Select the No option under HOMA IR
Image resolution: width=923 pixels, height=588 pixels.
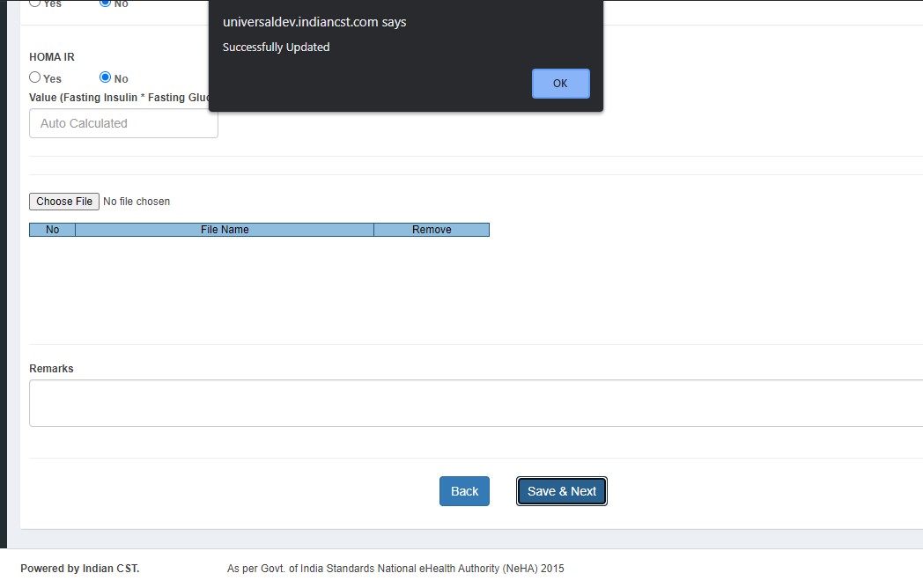coord(106,77)
